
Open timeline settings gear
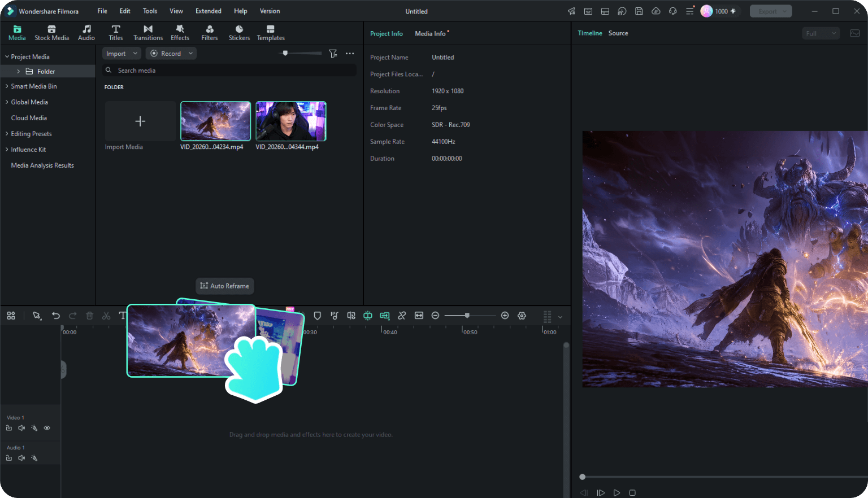pos(522,316)
